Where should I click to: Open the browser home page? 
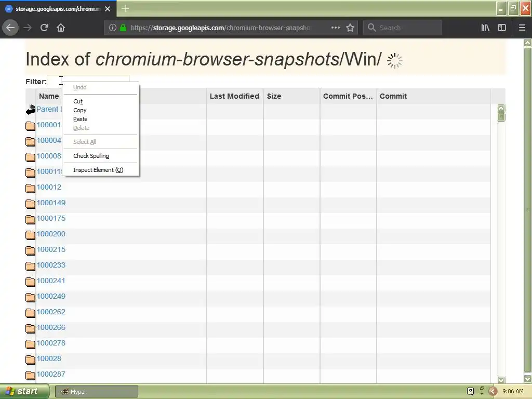click(61, 28)
